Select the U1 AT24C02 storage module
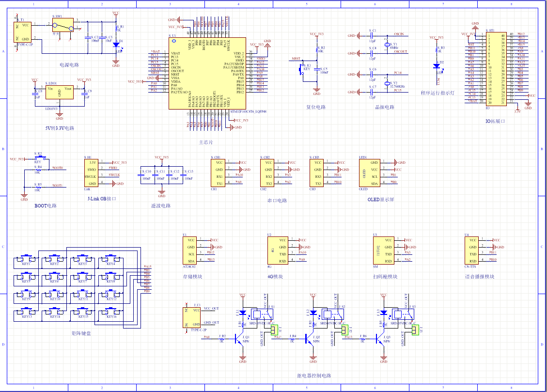Screen dimensions: 547x392 190,251
